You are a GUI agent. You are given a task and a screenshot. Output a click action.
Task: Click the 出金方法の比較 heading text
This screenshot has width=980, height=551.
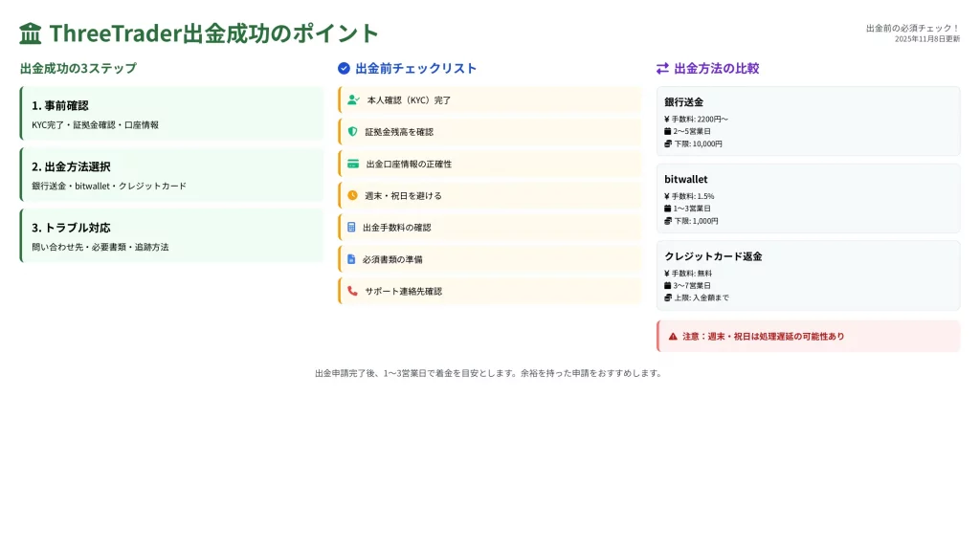pos(717,69)
